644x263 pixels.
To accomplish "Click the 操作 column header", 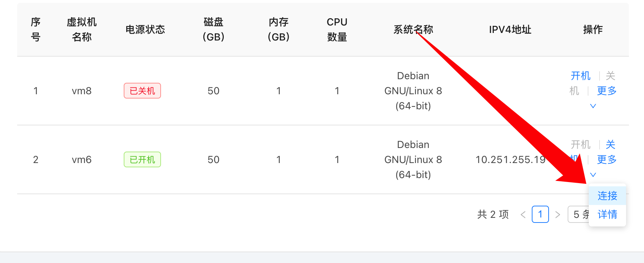I will pyautogui.click(x=593, y=30).
